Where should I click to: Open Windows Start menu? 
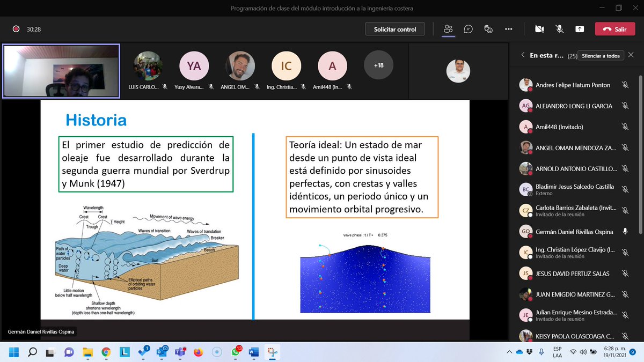coord(14,352)
